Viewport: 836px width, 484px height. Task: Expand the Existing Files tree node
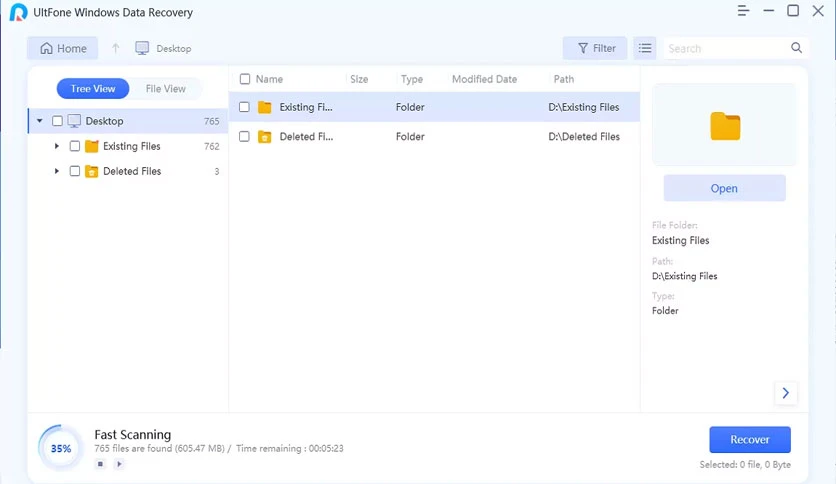(57, 146)
